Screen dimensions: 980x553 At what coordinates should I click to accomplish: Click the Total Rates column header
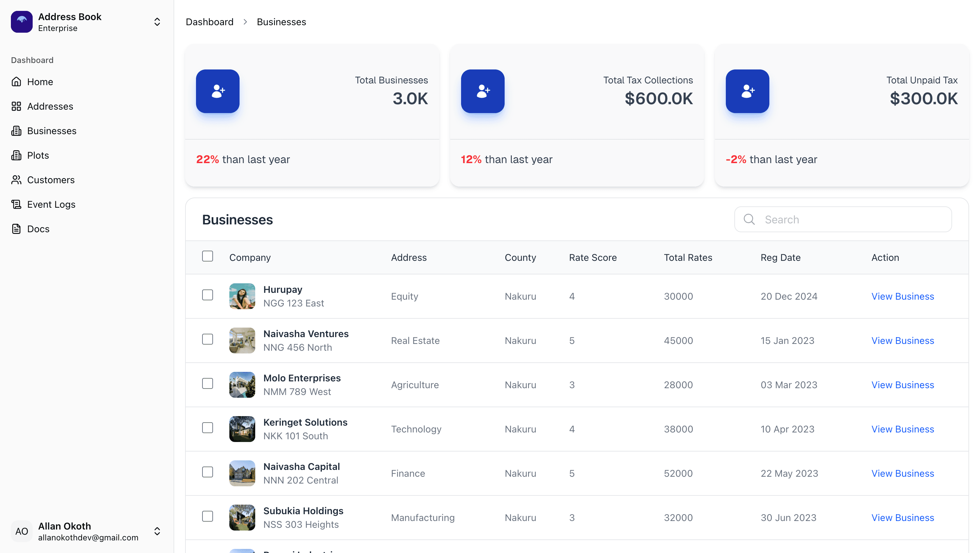point(688,258)
